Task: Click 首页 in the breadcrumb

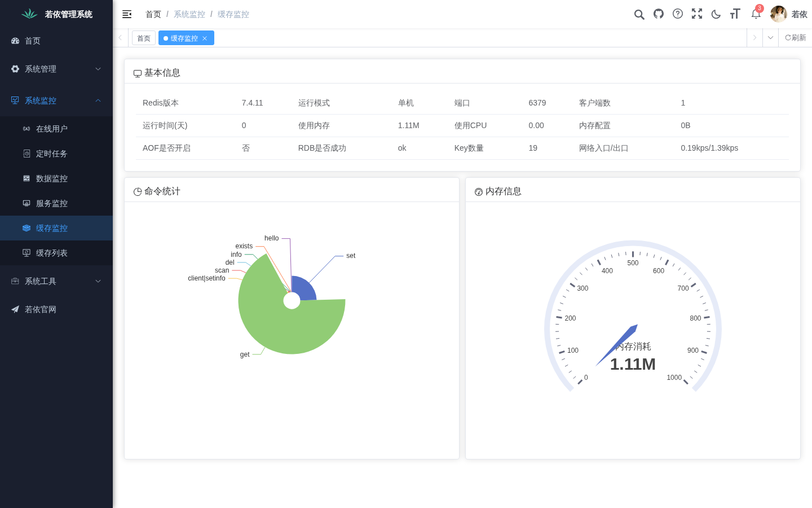Action: (153, 14)
